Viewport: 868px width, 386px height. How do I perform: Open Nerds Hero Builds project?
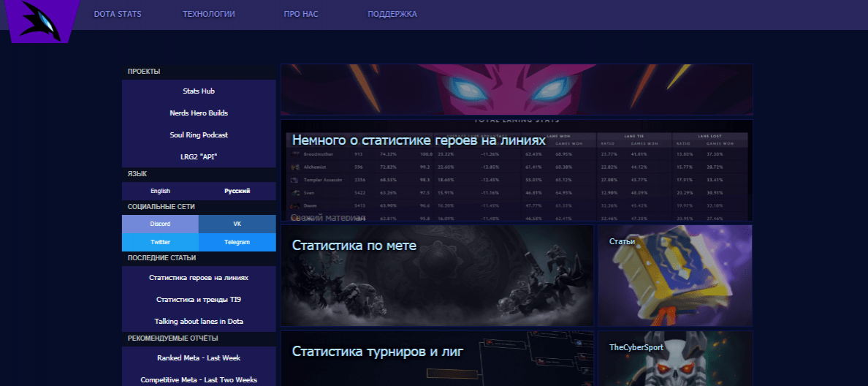199,113
